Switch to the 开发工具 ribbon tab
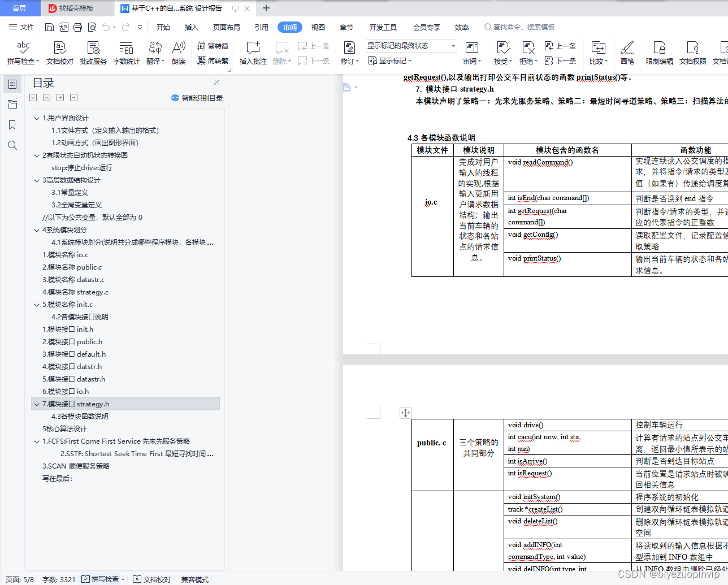728x585 pixels. point(383,27)
